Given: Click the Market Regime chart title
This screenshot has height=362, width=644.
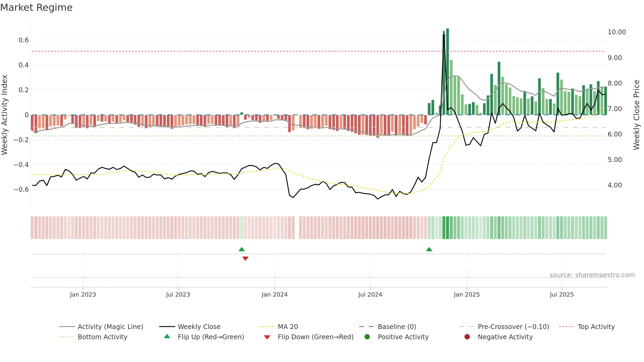Looking at the screenshot, I should click(36, 8).
